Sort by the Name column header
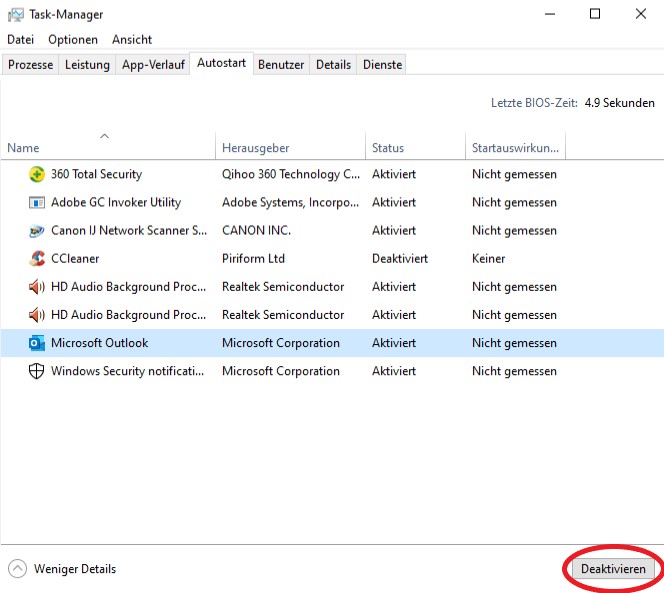664x593 pixels. coord(108,145)
